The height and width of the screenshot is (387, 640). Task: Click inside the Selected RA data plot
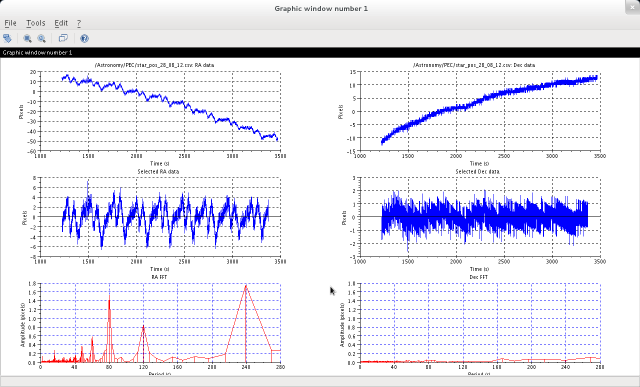pyautogui.click(x=160, y=217)
